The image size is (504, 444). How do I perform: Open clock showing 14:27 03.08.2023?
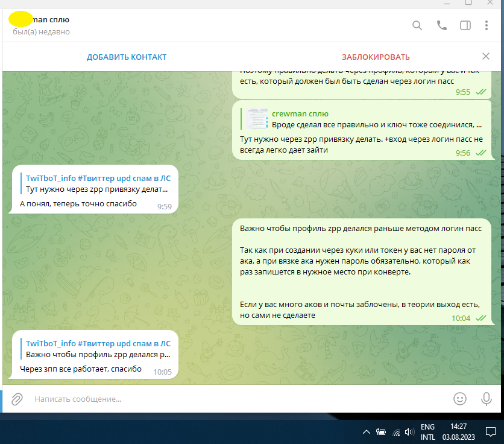pos(458,432)
